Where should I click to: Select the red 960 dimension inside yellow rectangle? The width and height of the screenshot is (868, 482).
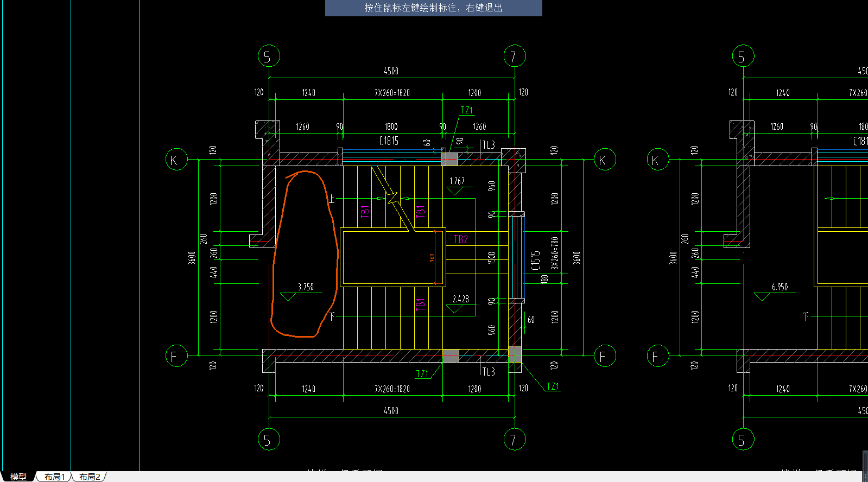[x=432, y=258]
